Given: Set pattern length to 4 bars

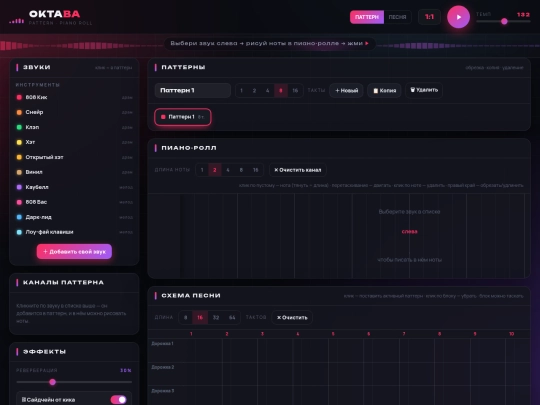Looking at the screenshot, I should click(268, 91).
